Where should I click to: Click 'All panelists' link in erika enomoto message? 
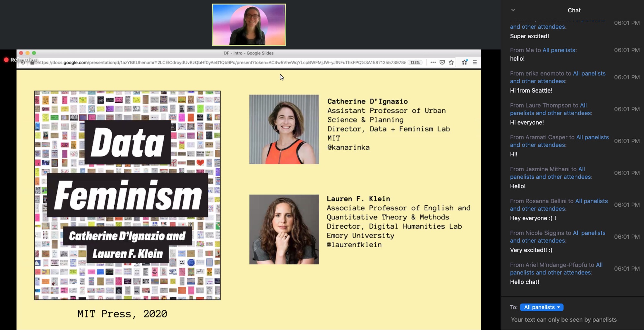(x=589, y=73)
